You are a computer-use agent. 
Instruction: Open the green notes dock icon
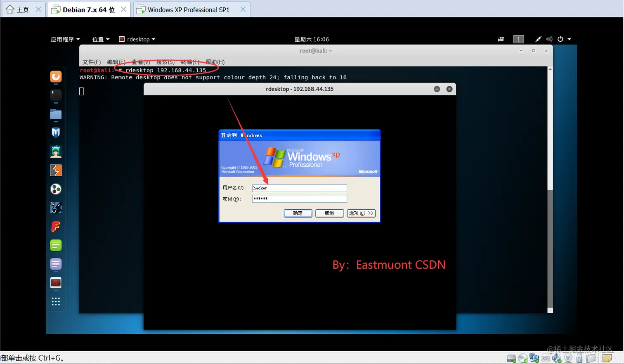point(56,245)
